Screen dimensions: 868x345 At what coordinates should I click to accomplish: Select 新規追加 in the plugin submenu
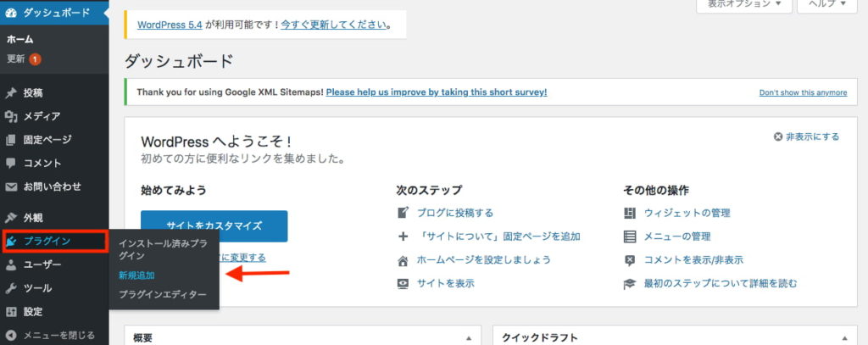(136, 275)
